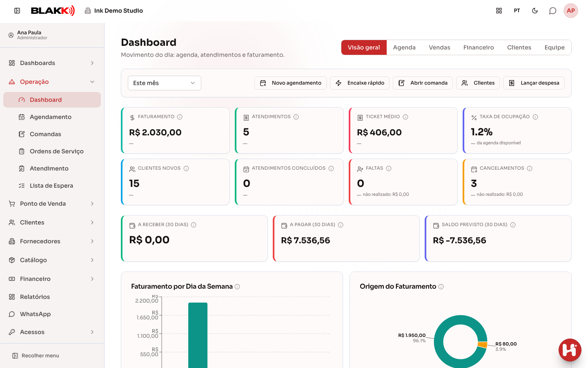Click the teal bar in weekly chart
The height and width of the screenshot is (368, 588).
point(198,335)
